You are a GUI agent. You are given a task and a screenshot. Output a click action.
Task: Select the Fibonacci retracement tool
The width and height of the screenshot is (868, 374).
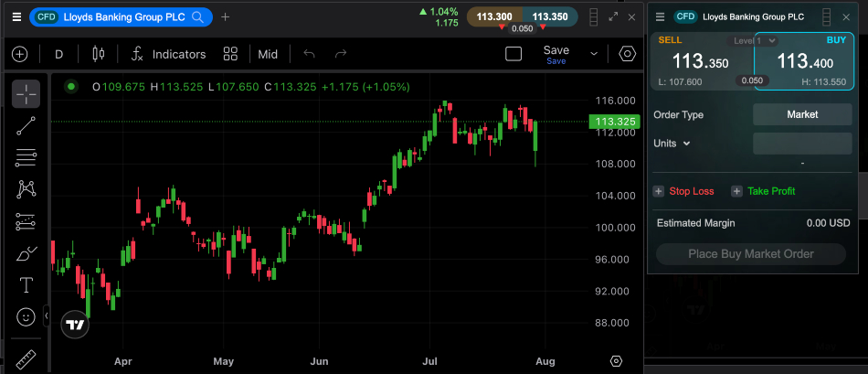pyautogui.click(x=26, y=158)
